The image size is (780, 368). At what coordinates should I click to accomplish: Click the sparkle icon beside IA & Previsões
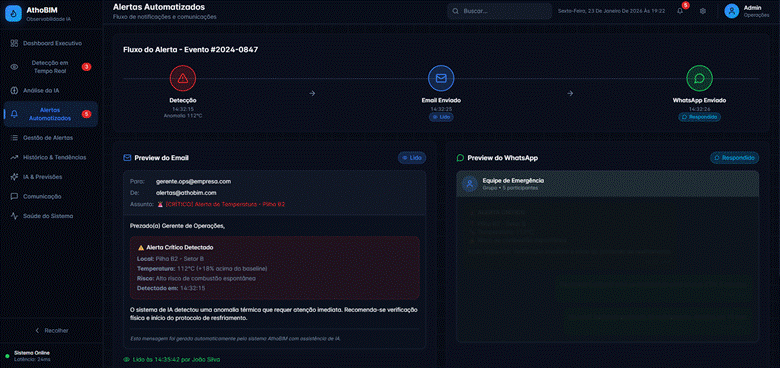pyautogui.click(x=14, y=177)
